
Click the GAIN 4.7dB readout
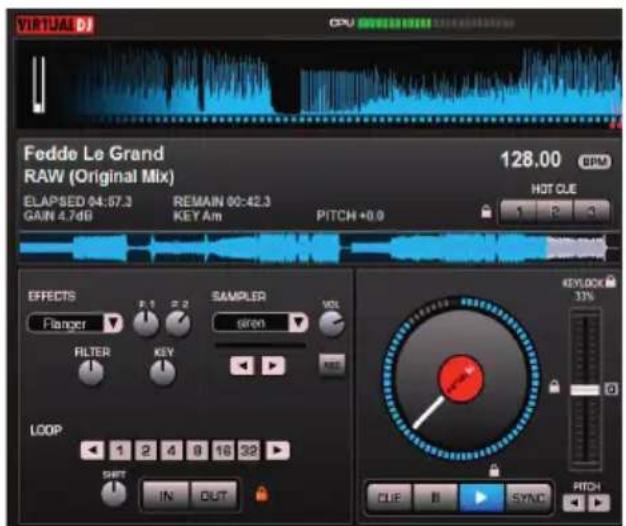(58, 216)
